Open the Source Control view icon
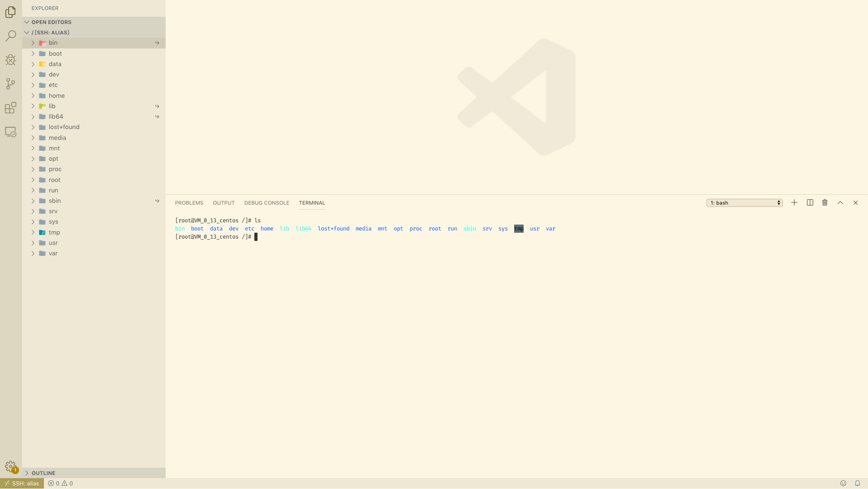 (10, 84)
